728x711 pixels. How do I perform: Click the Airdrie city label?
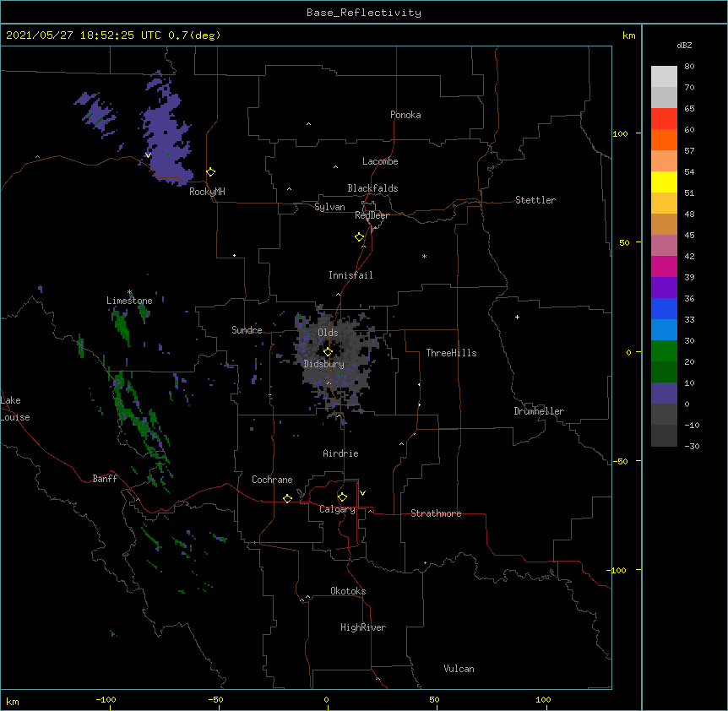(x=340, y=453)
